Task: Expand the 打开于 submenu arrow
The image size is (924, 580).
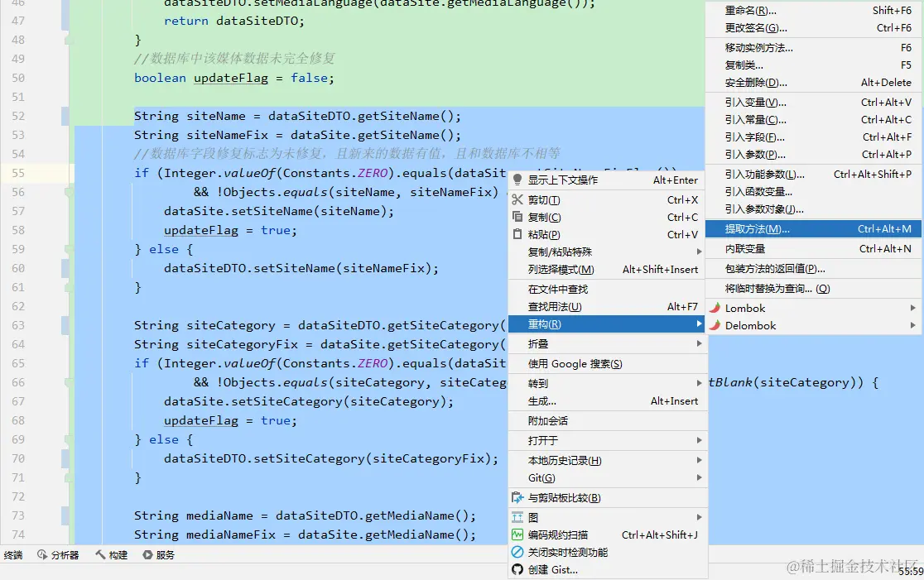Action: click(x=699, y=440)
